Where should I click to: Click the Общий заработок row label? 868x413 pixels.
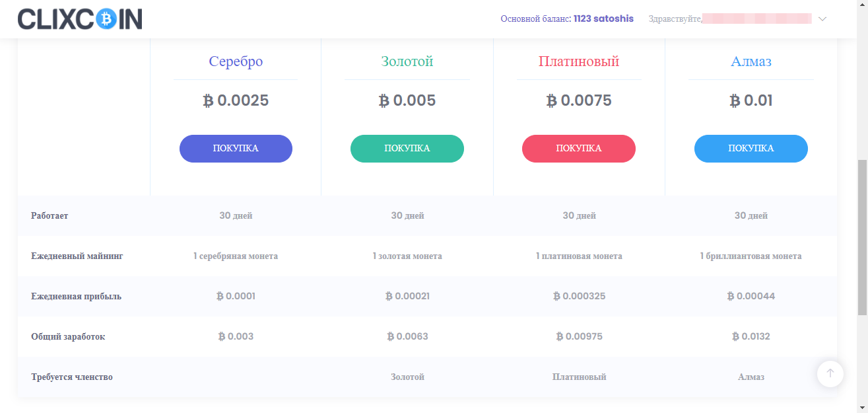pos(68,337)
